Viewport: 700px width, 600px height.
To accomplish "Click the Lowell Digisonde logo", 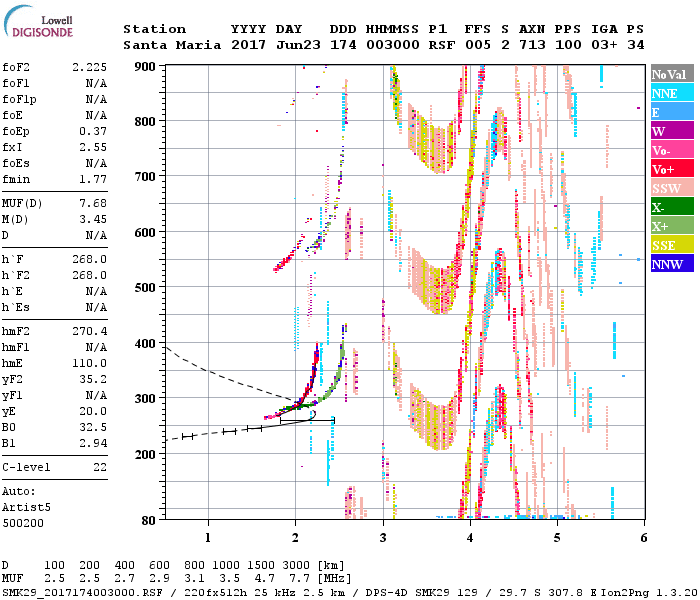I will (x=38, y=22).
